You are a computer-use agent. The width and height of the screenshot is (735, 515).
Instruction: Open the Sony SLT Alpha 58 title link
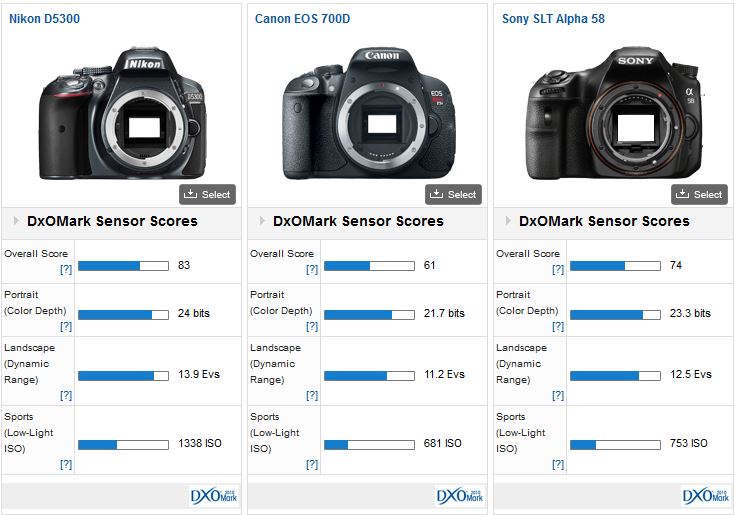[553, 18]
